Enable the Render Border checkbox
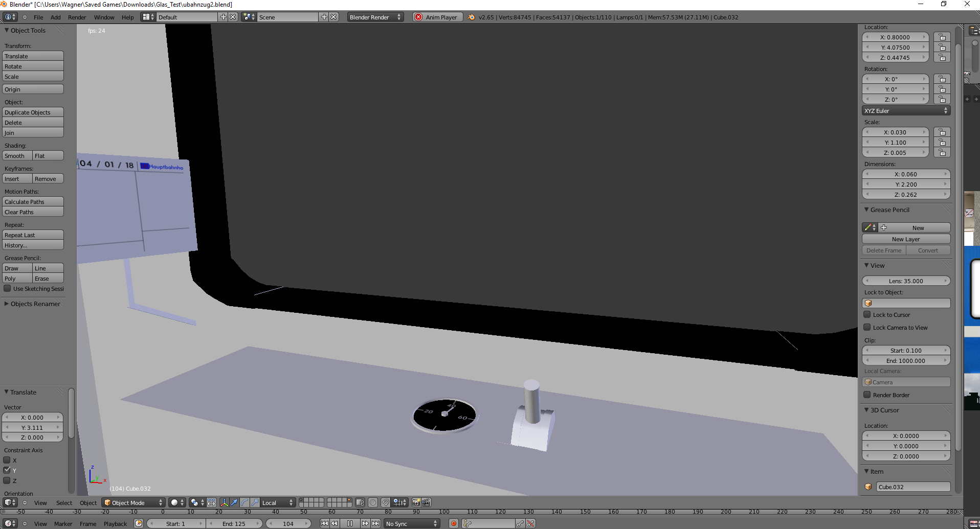 click(x=867, y=395)
